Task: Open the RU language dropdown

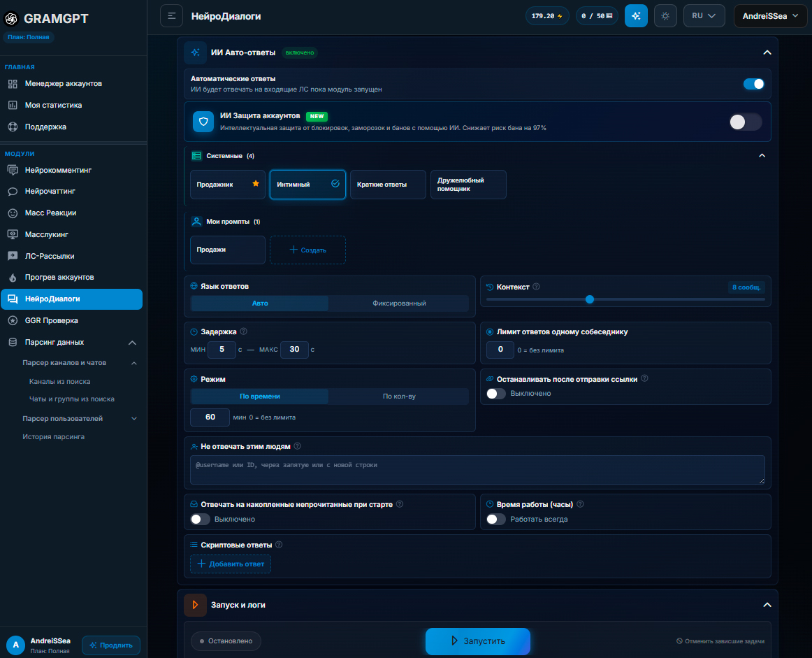Action: [x=704, y=16]
